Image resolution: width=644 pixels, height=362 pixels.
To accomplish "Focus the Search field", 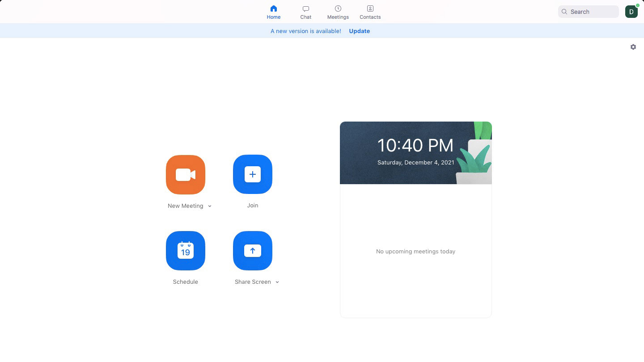I will 589,12.
